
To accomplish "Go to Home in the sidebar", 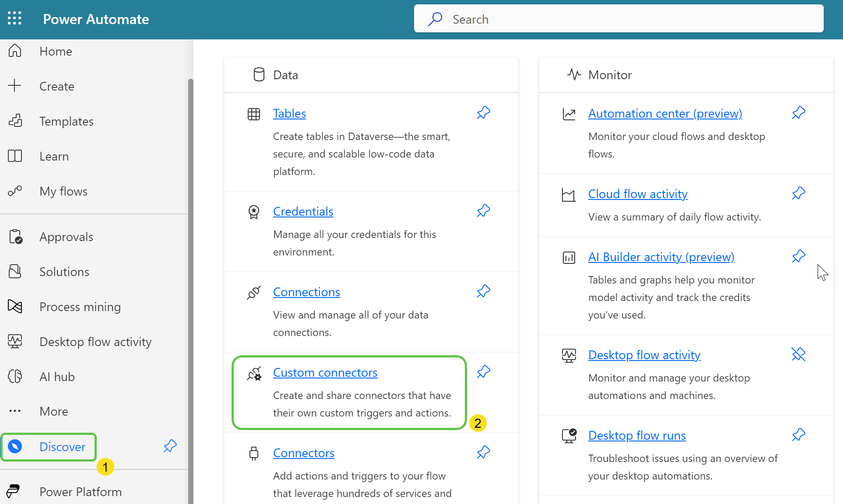I will [56, 51].
